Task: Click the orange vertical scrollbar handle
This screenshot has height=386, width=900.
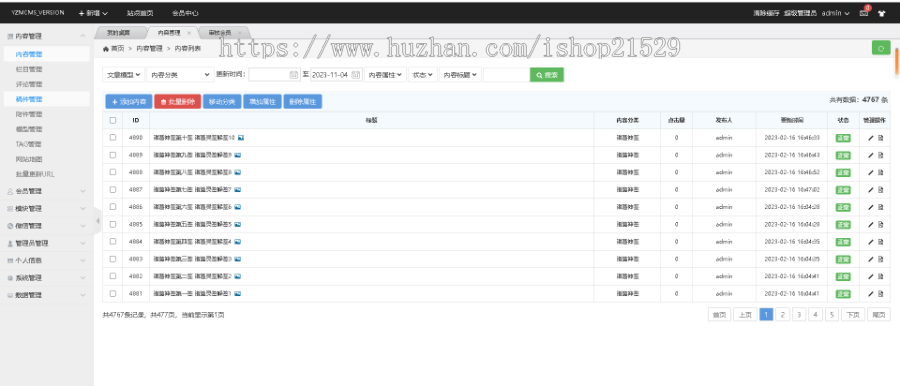Action: click(x=897, y=61)
